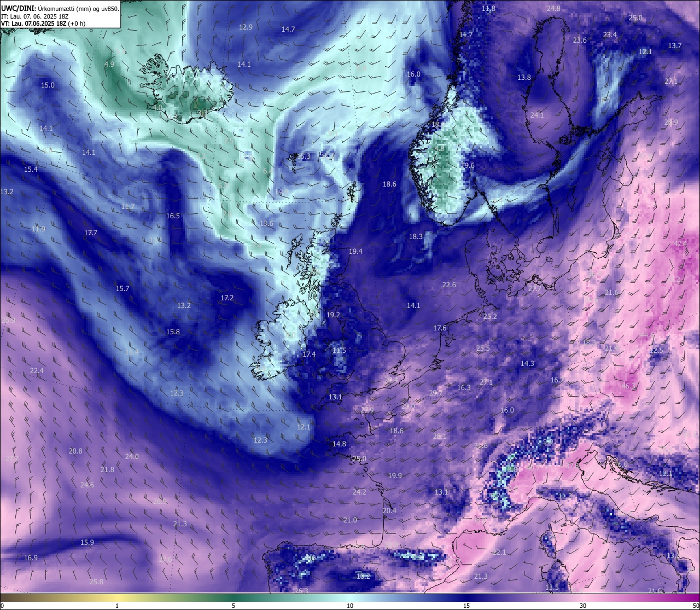Click the 20.8 value label
This screenshot has width=700, height=610.
pos(75,451)
